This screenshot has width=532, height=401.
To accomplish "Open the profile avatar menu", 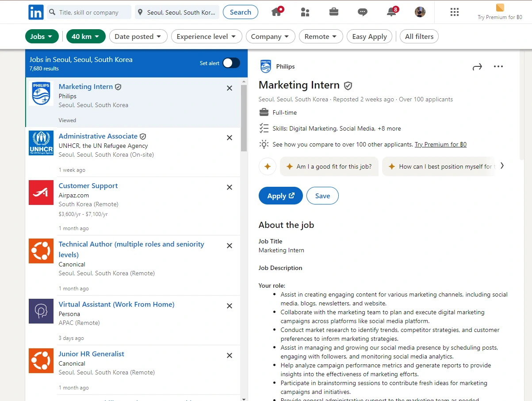I will coord(420,12).
